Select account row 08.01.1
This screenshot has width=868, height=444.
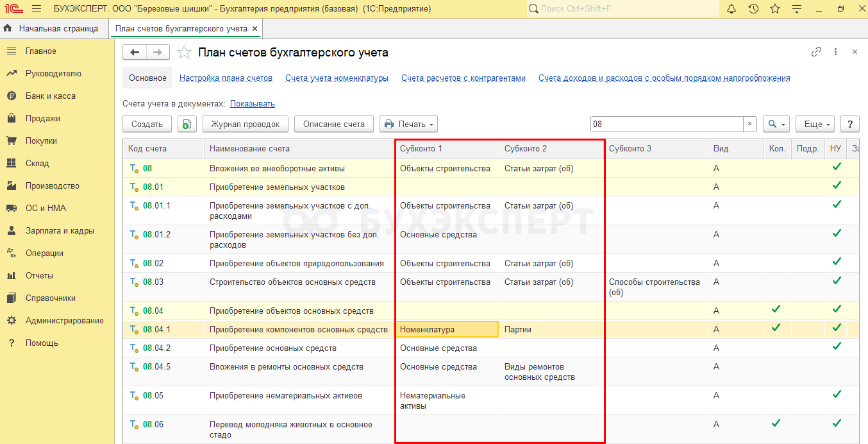click(x=491, y=210)
